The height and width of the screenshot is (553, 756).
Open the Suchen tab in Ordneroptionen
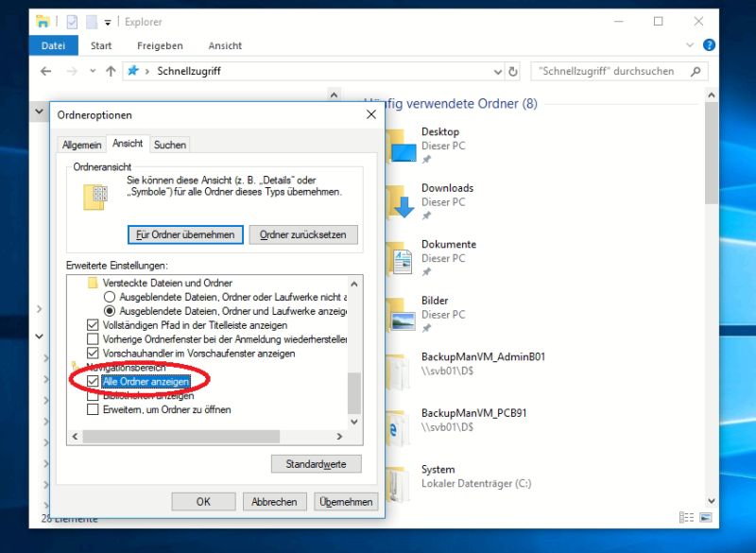coord(170,144)
